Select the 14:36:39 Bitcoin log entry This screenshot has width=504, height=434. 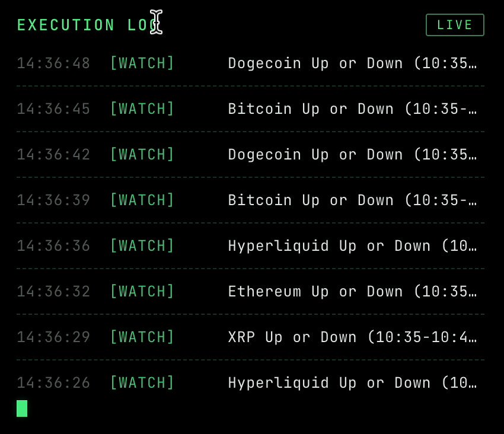[x=250, y=200]
